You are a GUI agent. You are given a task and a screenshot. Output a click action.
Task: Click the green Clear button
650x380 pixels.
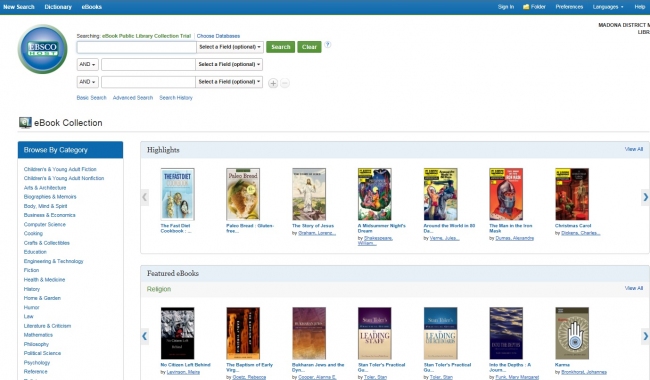(x=309, y=47)
